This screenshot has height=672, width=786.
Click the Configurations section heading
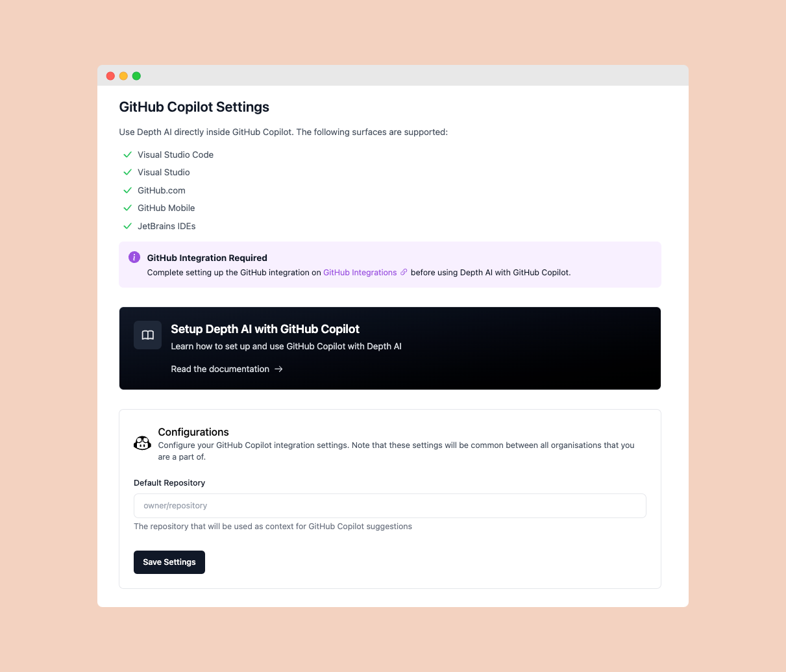[x=193, y=432]
